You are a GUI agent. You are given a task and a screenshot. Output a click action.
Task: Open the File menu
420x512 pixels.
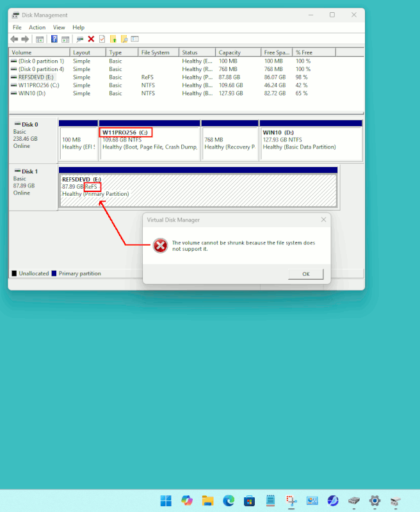[x=17, y=28]
